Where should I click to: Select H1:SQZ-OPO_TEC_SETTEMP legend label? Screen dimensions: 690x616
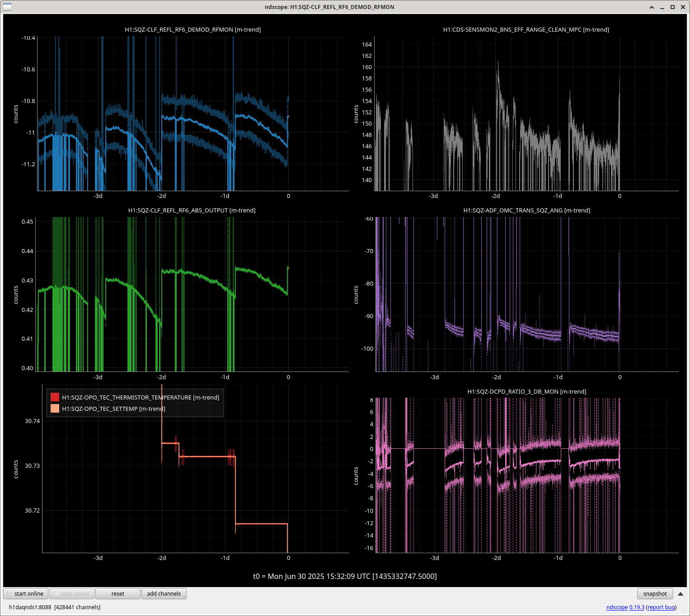[x=113, y=409]
